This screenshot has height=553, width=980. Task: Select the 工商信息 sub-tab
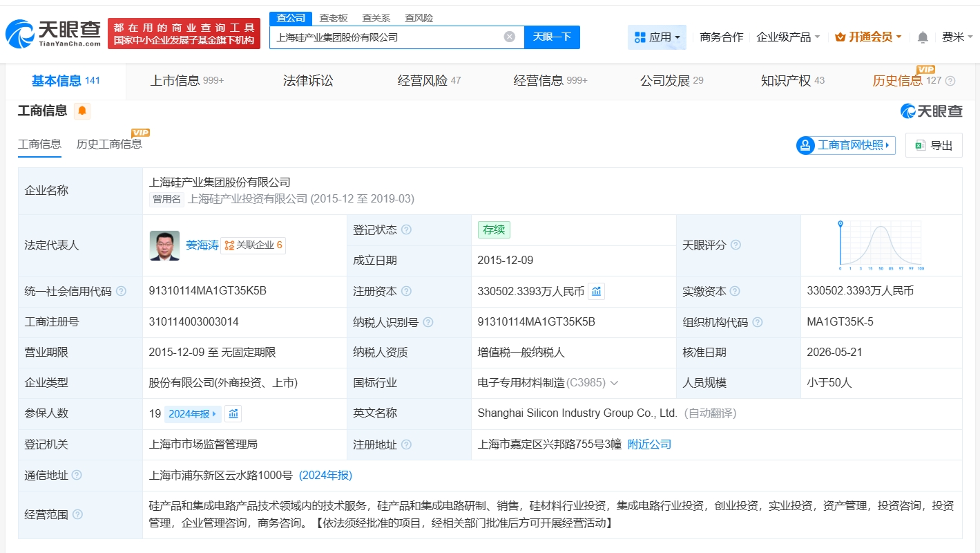point(39,144)
